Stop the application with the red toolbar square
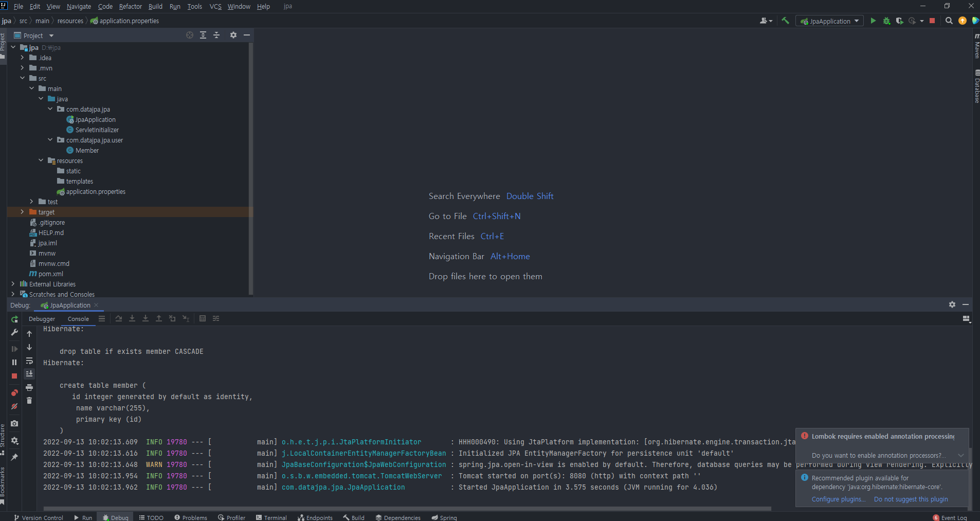This screenshot has width=980, height=521. click(932, 21)
